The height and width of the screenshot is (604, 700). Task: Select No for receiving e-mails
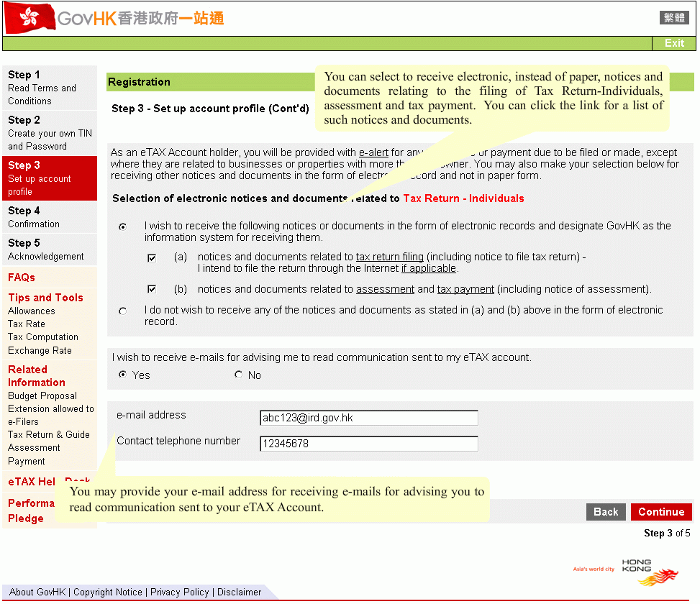tap(238, 375)
